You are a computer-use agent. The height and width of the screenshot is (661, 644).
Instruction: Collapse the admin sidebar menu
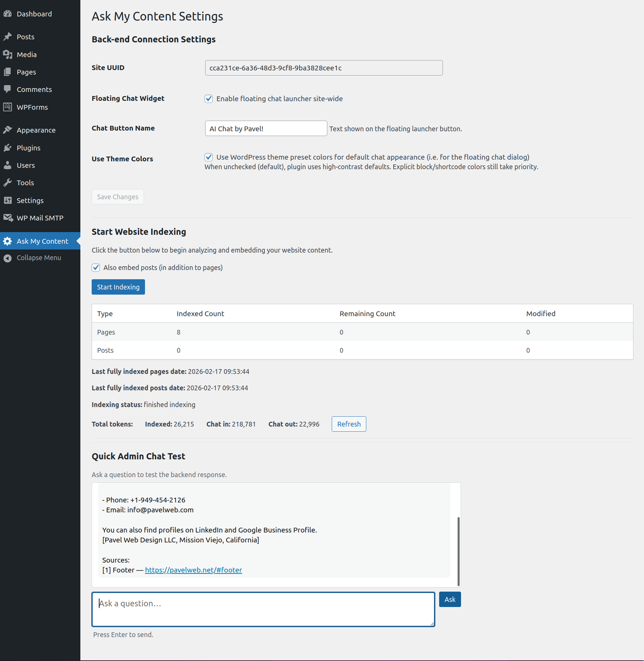39,258
